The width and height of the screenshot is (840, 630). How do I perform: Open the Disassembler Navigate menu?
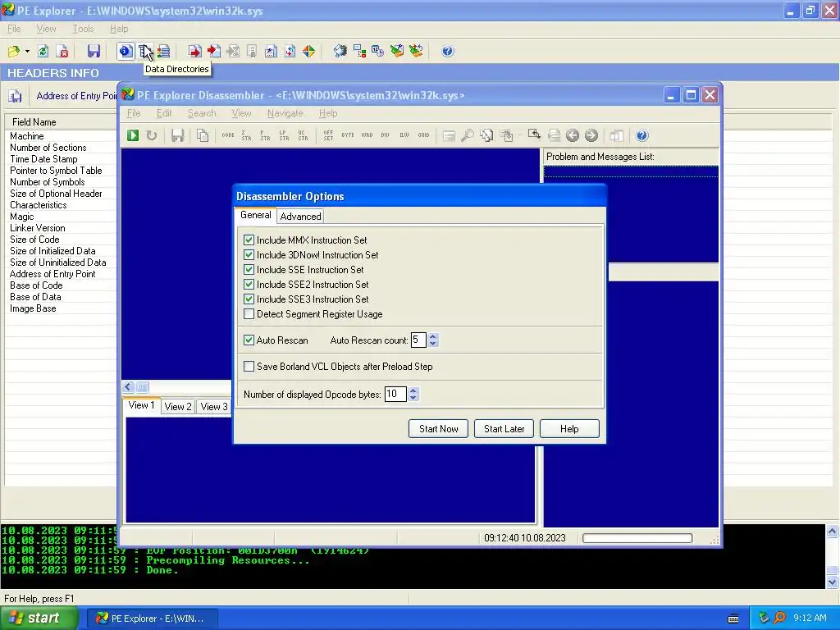pos(285,113)
